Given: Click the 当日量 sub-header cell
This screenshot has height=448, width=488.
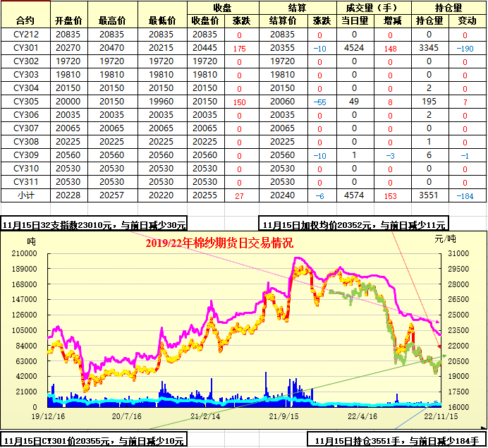Looking at the screenshot, I should [354, 21].
